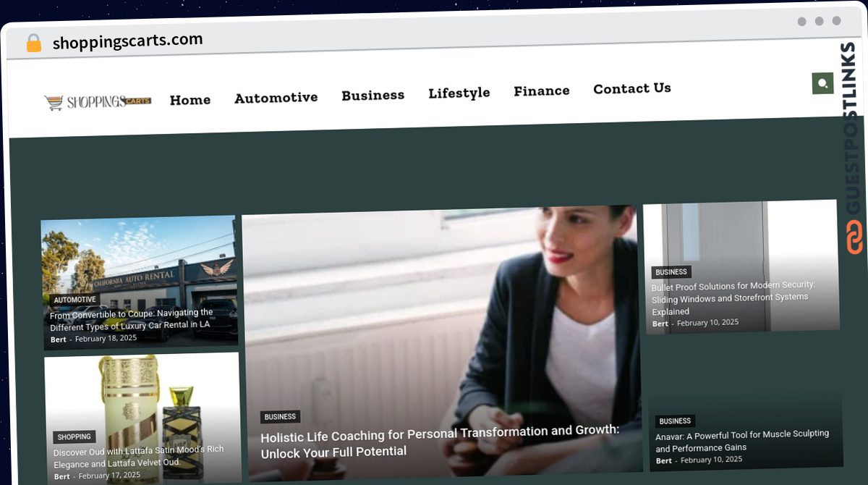This screenshot has height=485, width=868.
Task: Click BUSINESS tag above Anavar article
Action: pyautogui.click(x=675, y=421)
